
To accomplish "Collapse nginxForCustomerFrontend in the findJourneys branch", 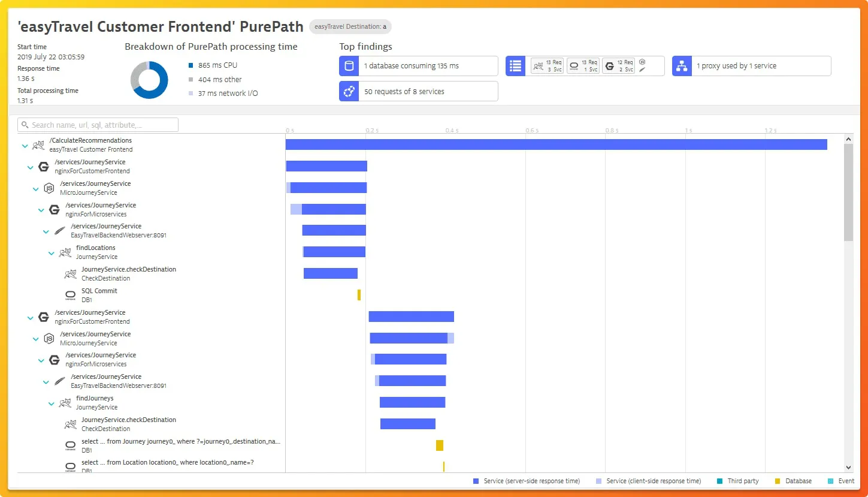I will [31, 318].
